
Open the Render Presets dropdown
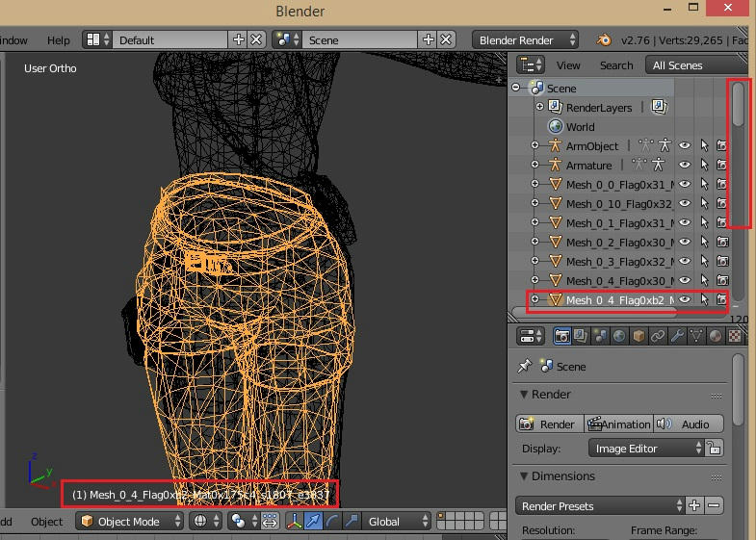point(597,505)
